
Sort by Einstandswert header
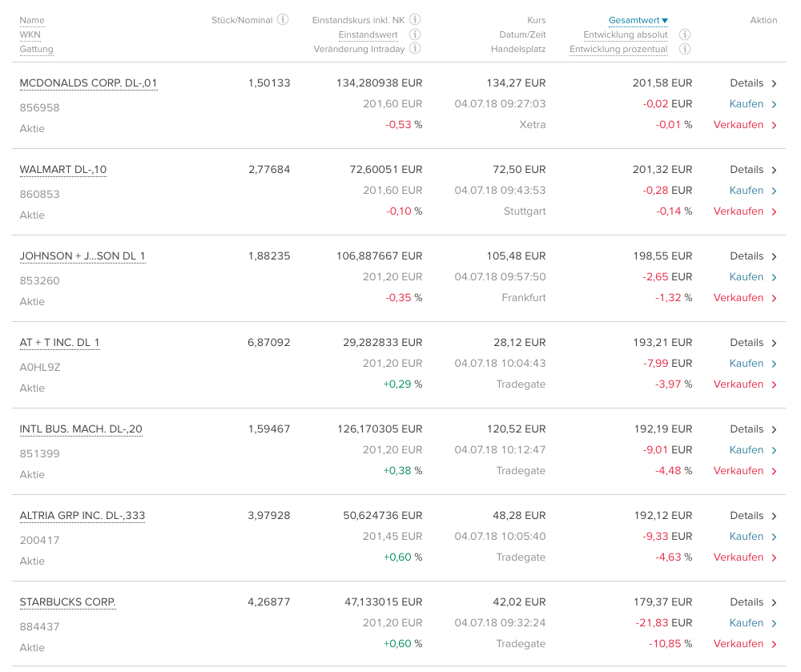pos(368,34)
